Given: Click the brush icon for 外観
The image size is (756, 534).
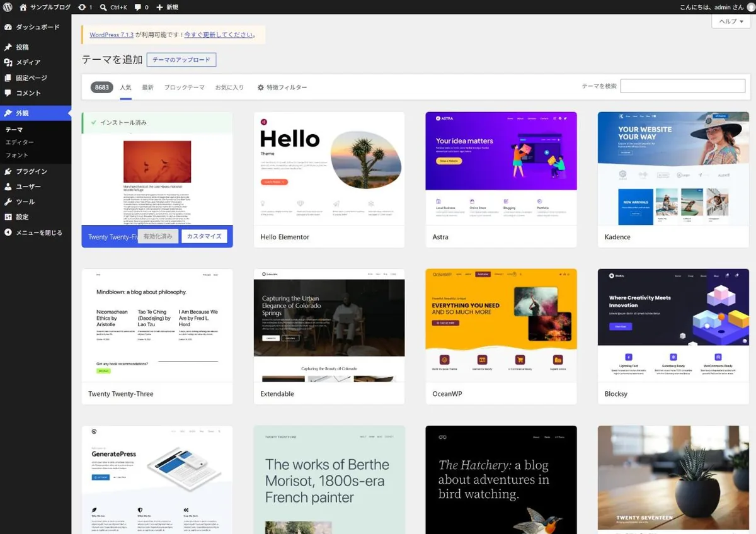Looking at the screenshot, I should 8,113.
